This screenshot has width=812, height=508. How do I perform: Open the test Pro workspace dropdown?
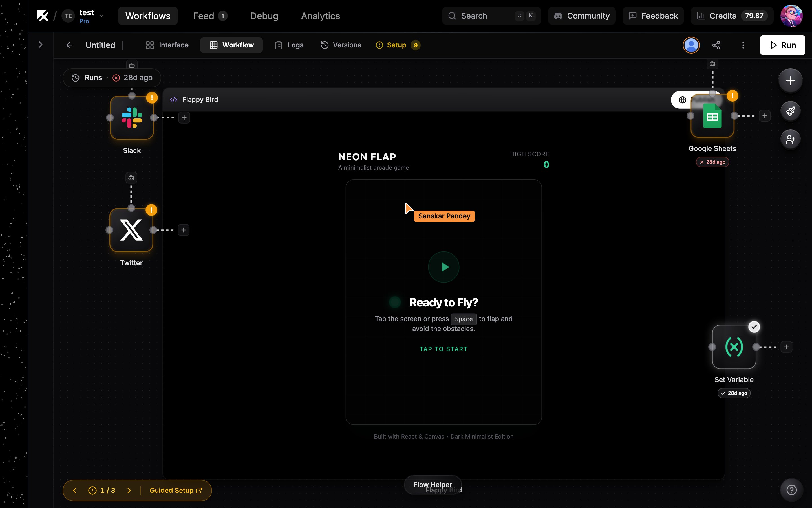[x=83, y=16]
